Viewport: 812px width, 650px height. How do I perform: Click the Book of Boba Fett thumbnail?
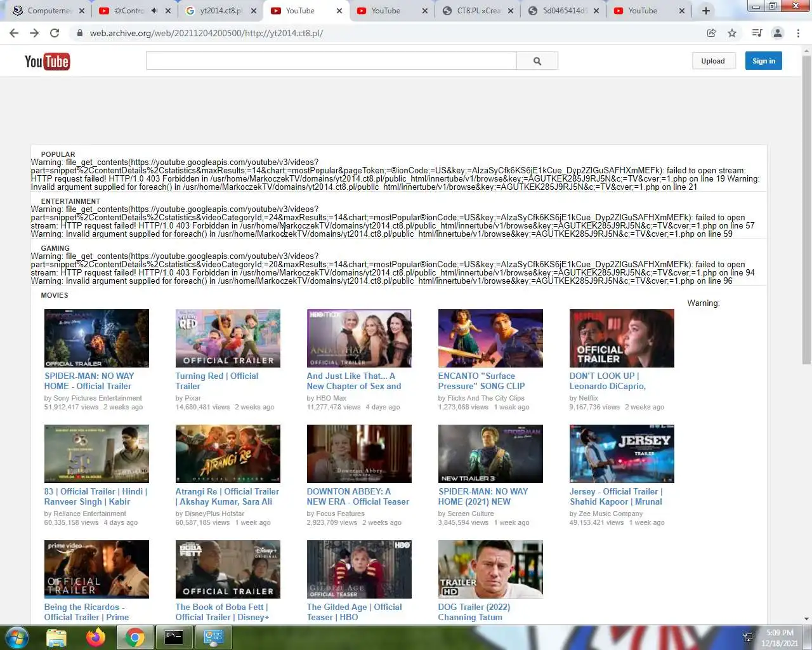pyautogui.click(x=228, y=569)
